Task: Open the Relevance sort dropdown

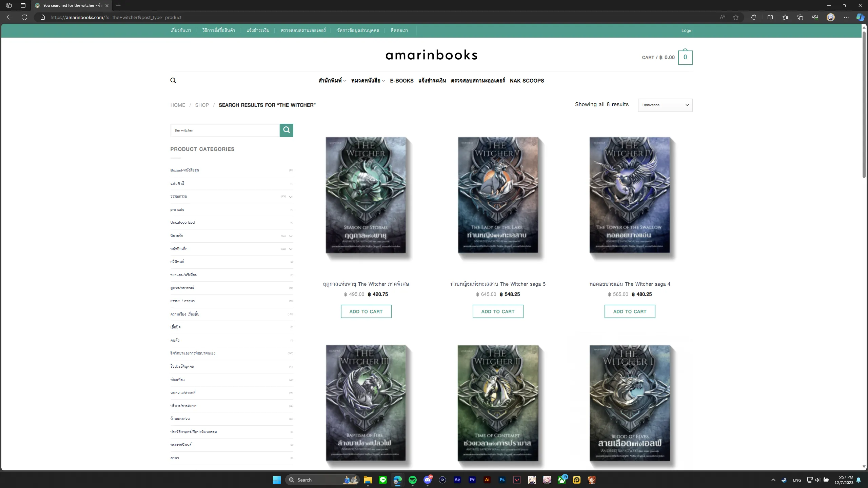Action: 665,105
